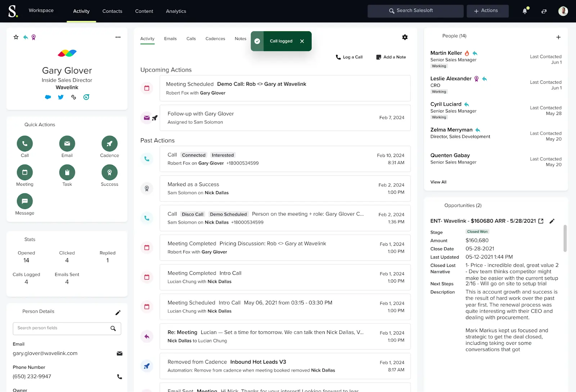The image size is (576, 392).
Task: Open the Analytics menu in navigation
Action: (x=176, y=11)
